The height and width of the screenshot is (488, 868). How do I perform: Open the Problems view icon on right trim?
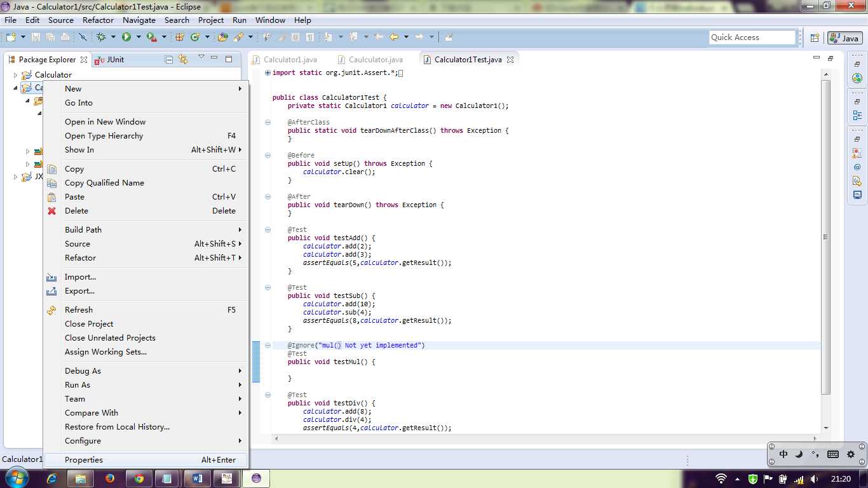[857, 153]
